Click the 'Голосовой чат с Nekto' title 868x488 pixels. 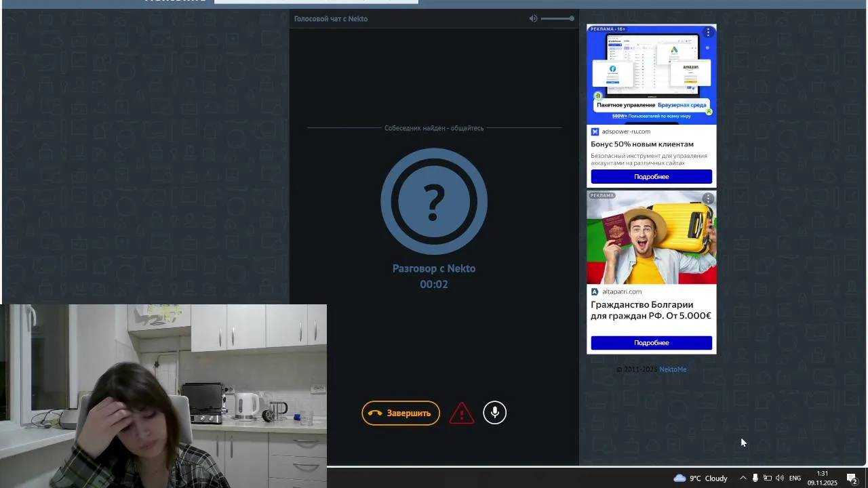tap(331, 18)
